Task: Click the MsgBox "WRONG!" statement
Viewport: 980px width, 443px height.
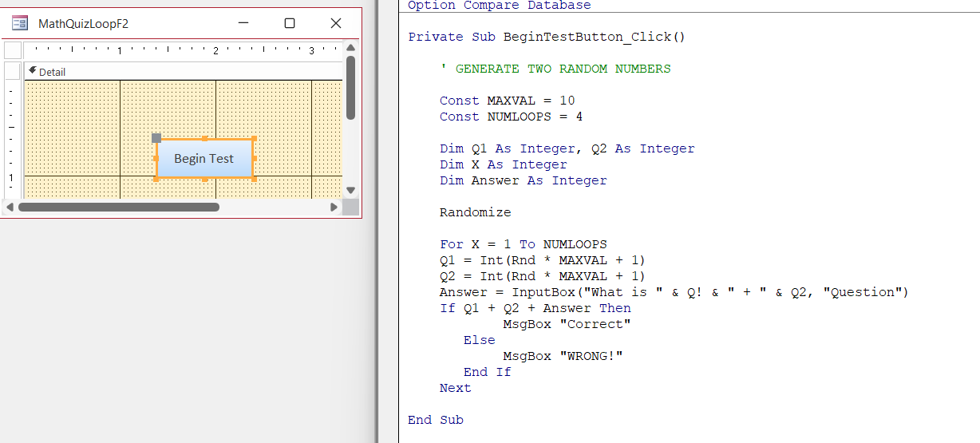Action: tap(563, 356)
